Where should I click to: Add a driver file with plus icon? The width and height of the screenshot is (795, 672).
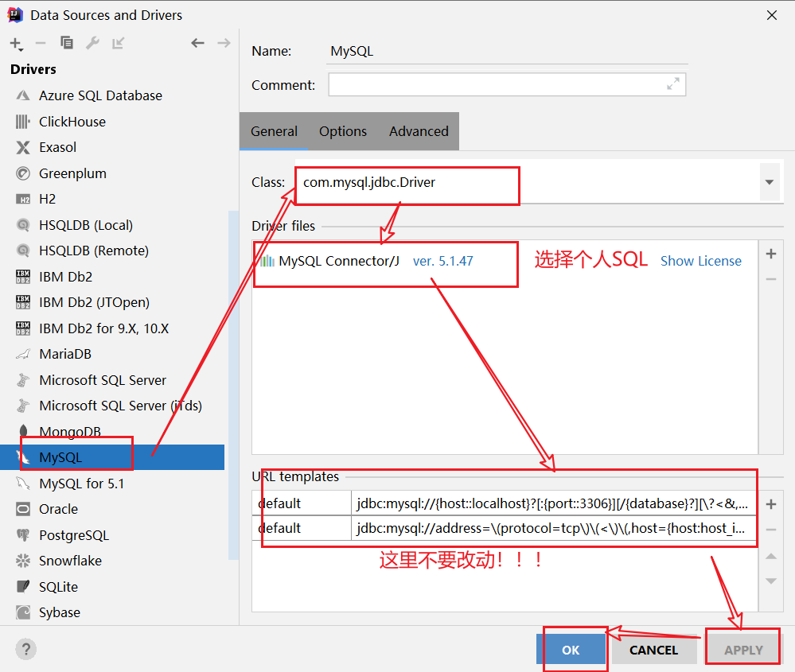click(771, 254)
